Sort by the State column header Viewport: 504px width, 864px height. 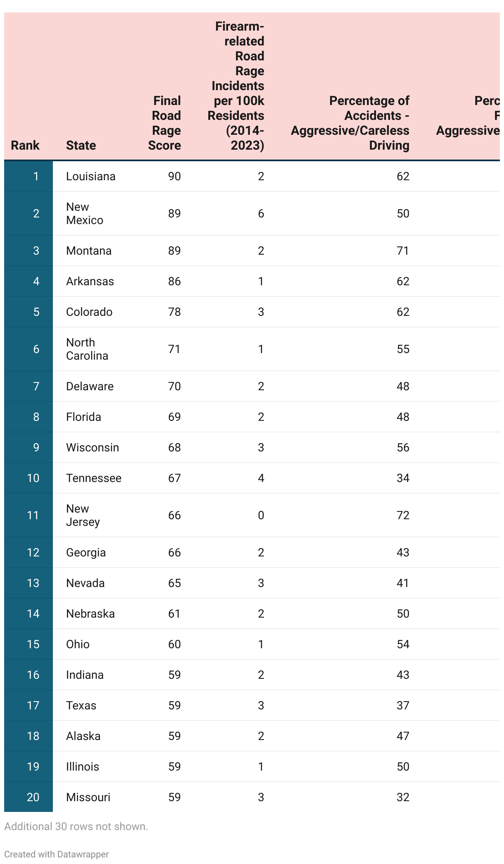(x=81, y=146)
